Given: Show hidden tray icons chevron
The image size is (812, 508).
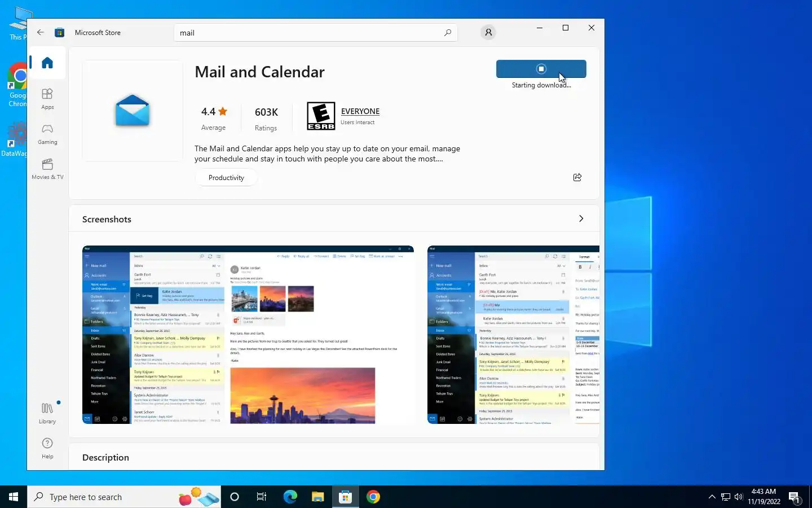Looking at the screenshot, I should point(712,497).
